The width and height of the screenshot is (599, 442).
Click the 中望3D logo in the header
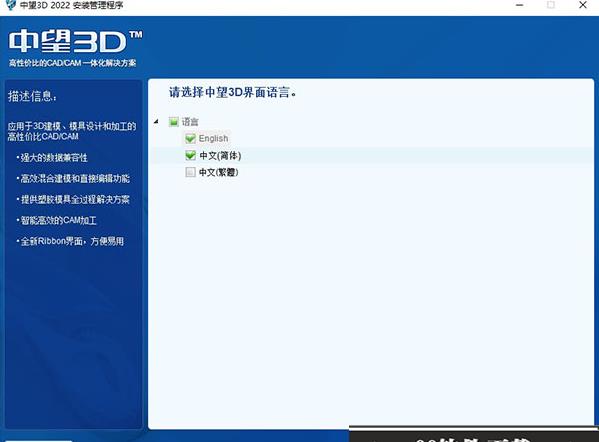click(76, 41)
